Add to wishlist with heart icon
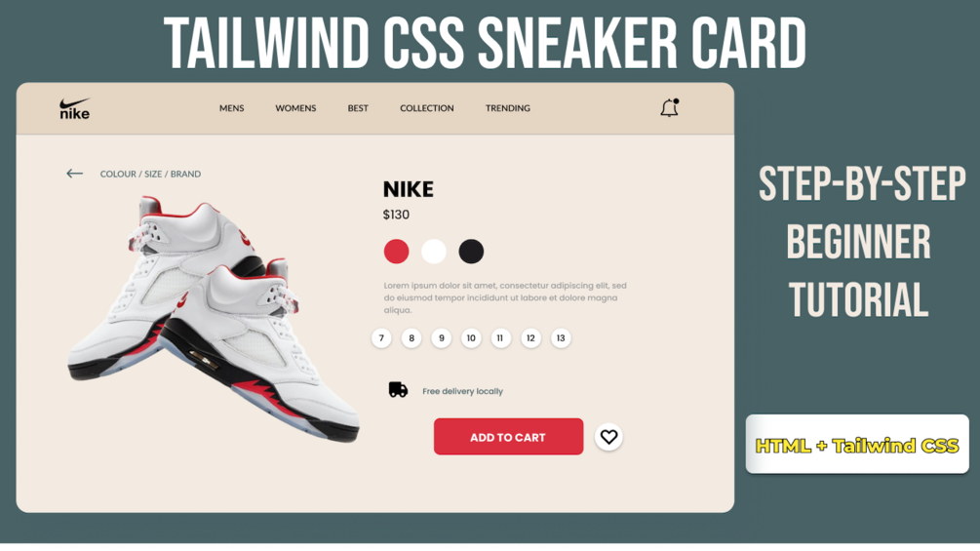This screenshot has width=980, height=551. [x=608, y=437]
